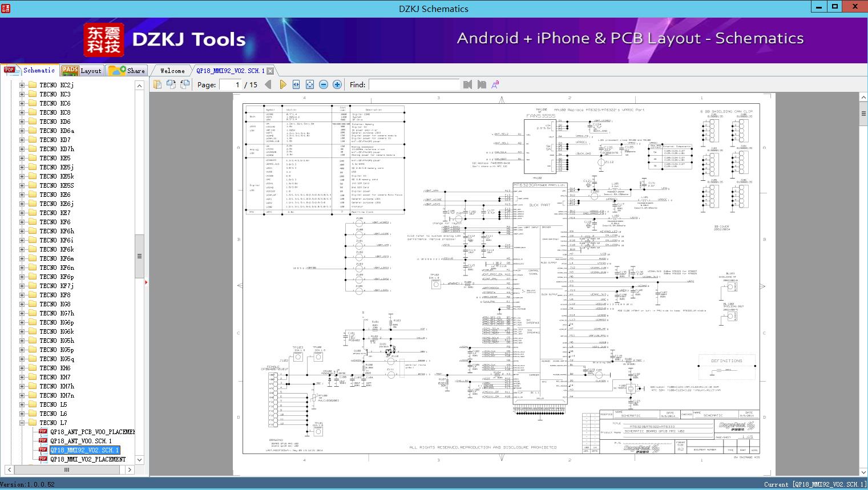Click the fit page icon

(x=309, y=84)
